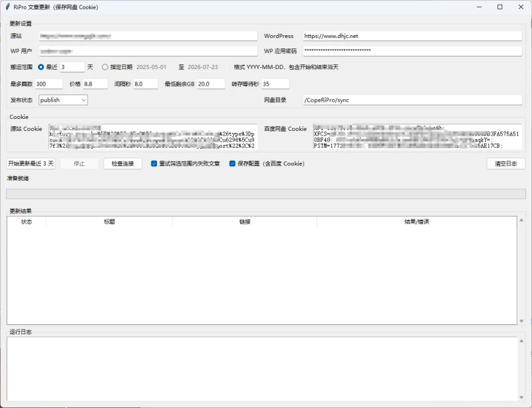Click 开始更新最近 3 天 button

point(31,163)
